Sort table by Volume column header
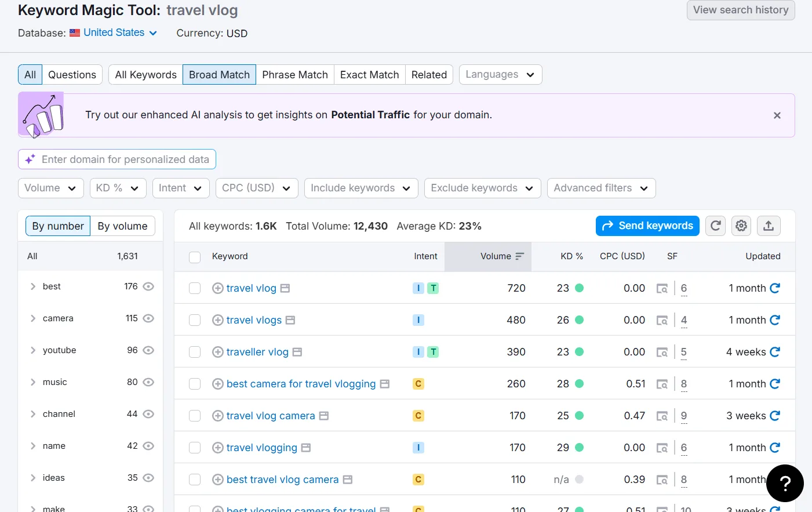This screenshot has width=812, height=512. tap(488, 256)
